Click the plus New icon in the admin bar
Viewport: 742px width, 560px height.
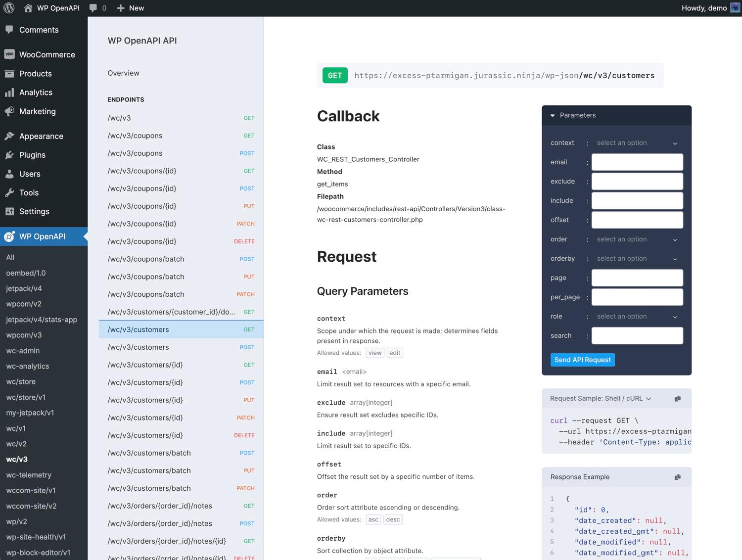(120, 8)
